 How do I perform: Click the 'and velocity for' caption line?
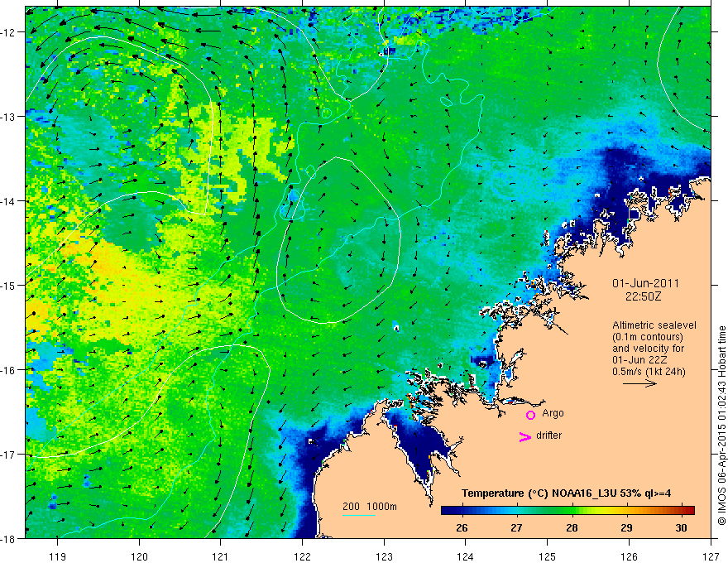(x=648, y=349)
